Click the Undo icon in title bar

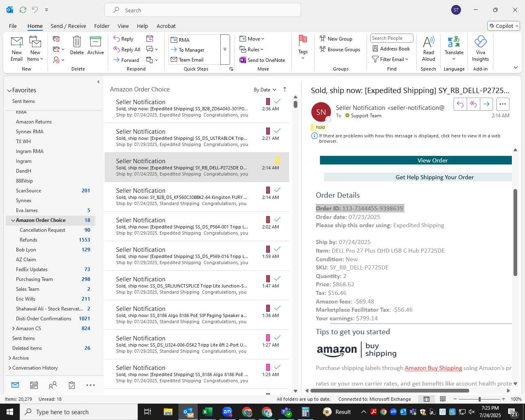pyautogui.click(x=35, y=10)
